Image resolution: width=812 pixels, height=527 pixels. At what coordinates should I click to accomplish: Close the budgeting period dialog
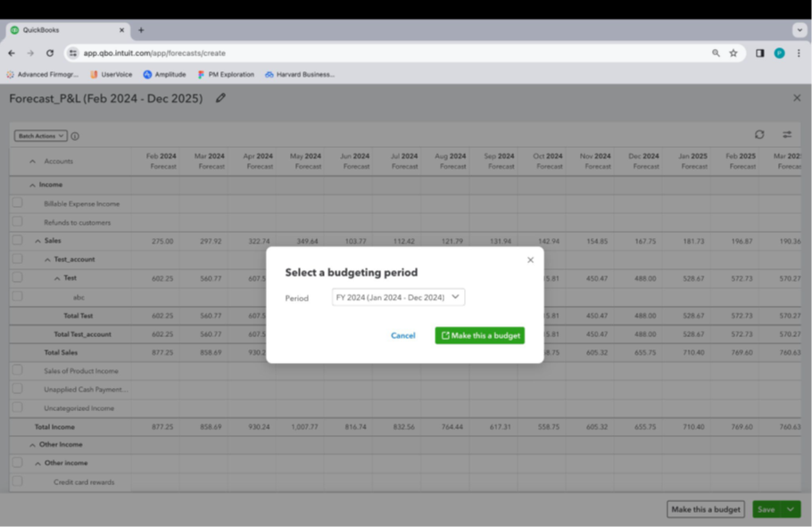pos(530,260)
